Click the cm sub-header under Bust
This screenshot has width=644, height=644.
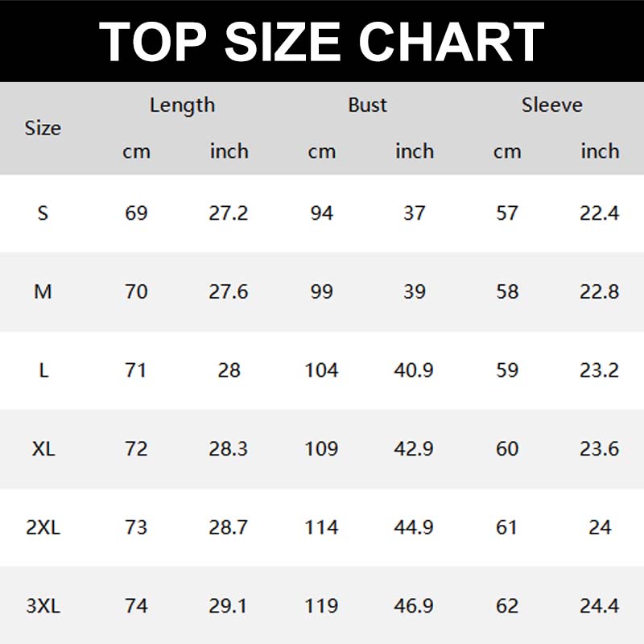(321, 151)
